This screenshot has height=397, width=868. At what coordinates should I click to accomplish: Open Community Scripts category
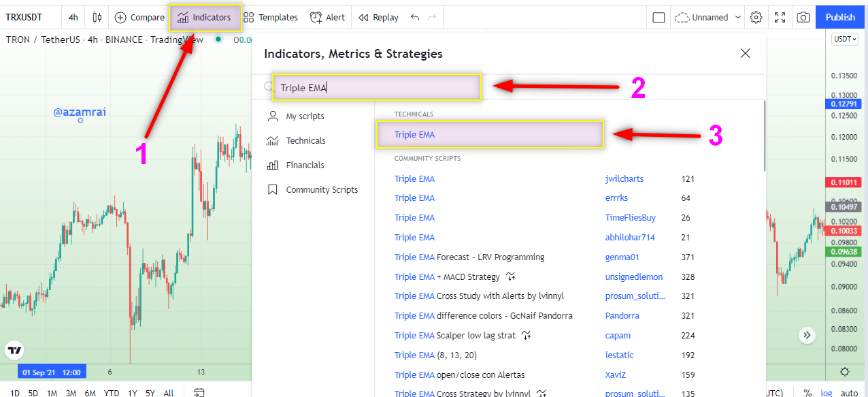(x=312, y=190)
